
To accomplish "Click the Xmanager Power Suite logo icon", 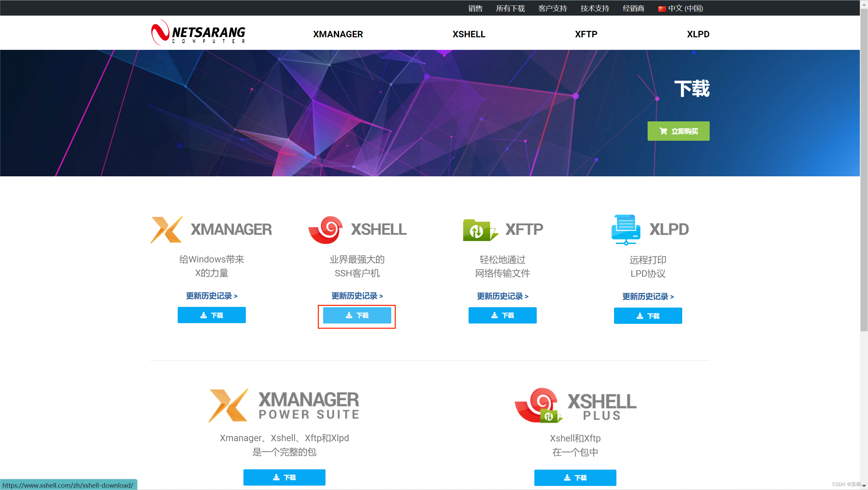I will pyautogui.click(x=229, y=405).
